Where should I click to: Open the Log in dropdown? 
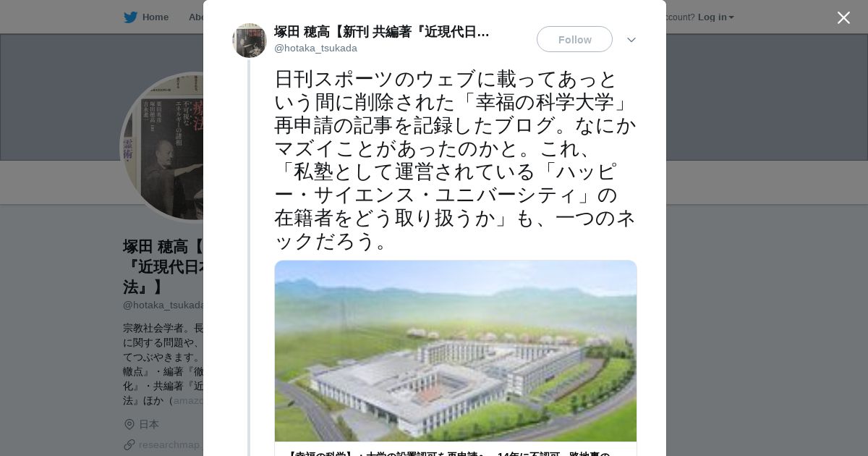715,17
